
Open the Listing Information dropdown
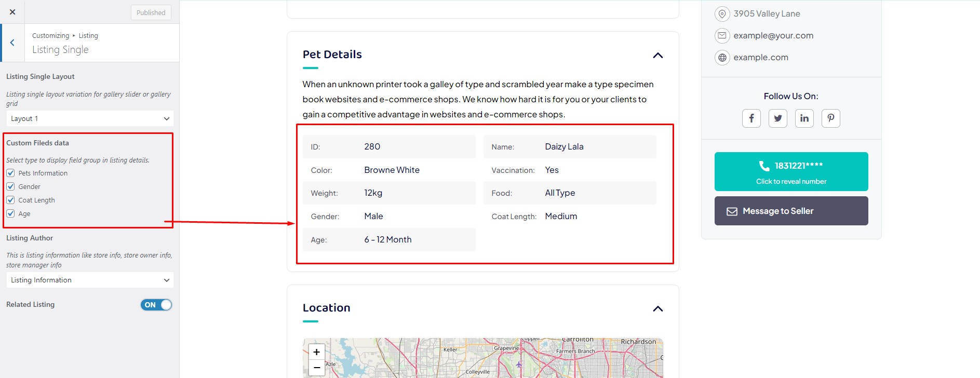(90, 280)
